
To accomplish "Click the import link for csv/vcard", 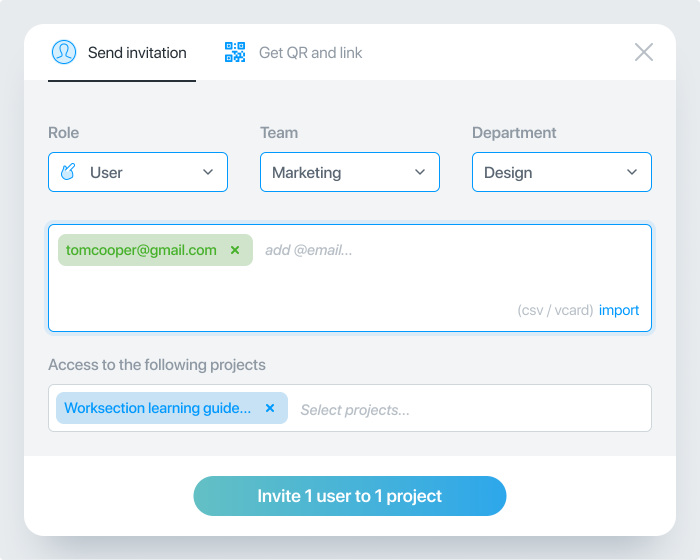I will 619,310.
